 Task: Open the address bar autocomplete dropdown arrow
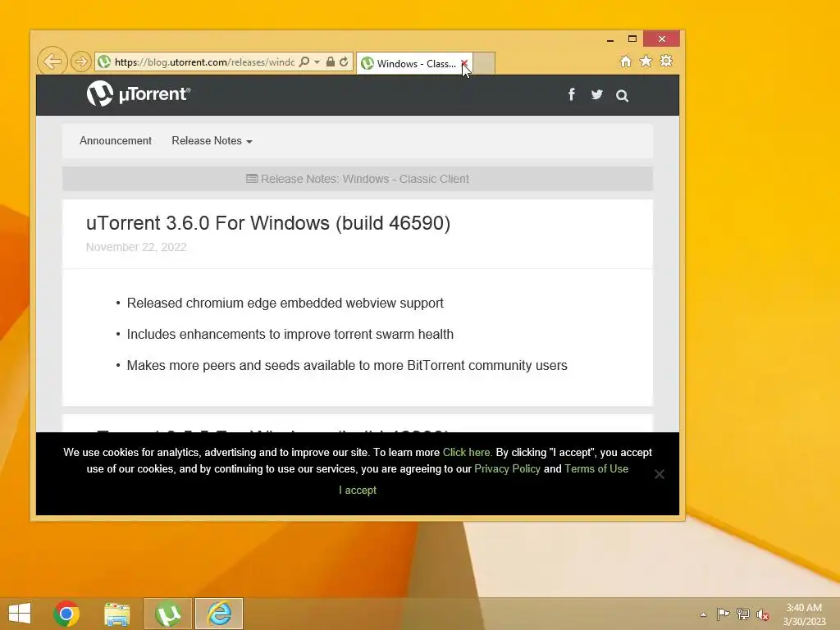pyautogui.click(x=317, y=62)
